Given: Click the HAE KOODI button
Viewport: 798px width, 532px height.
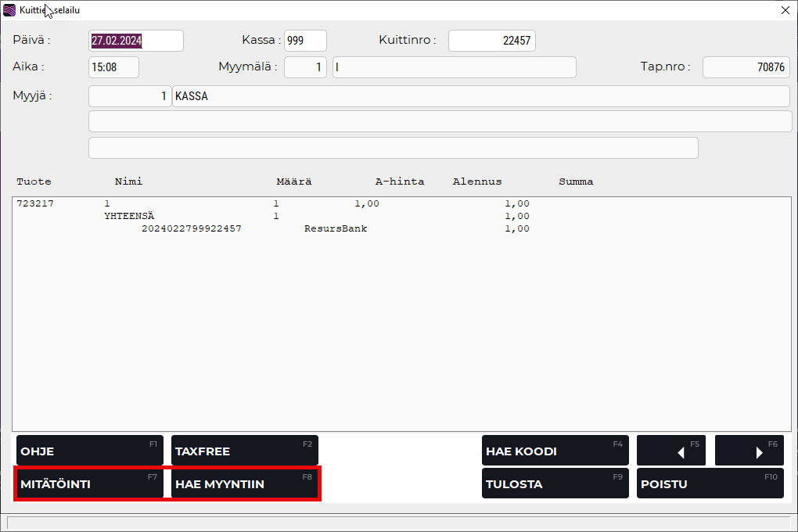Looking at the screenshot, I should [x=555, y=451].
